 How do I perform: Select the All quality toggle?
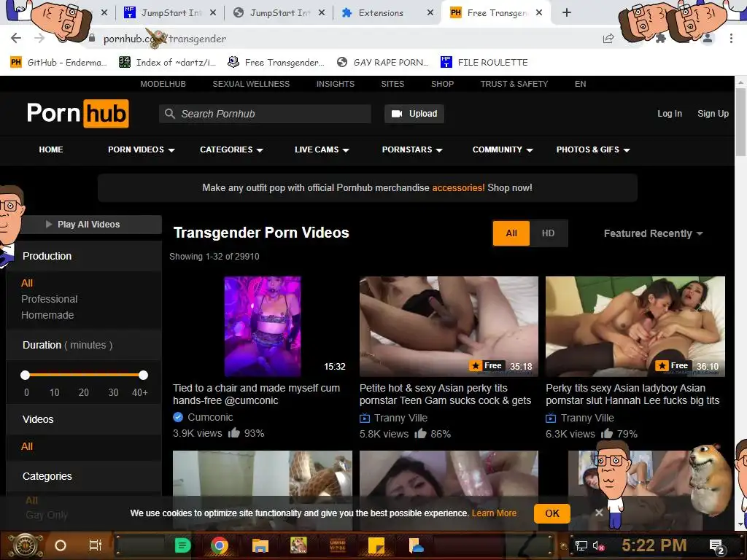(x=511, y=233)
